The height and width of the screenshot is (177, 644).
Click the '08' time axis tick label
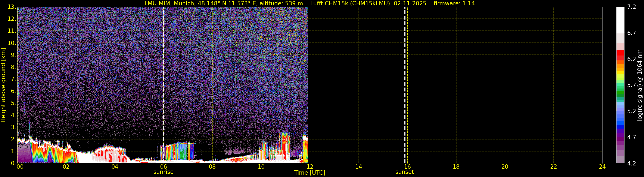click(x=212, y=167)
